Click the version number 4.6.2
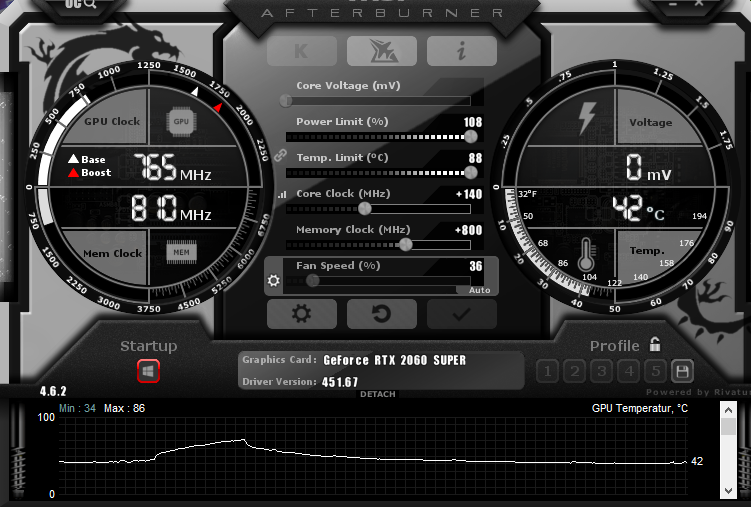 pos(53,391)
